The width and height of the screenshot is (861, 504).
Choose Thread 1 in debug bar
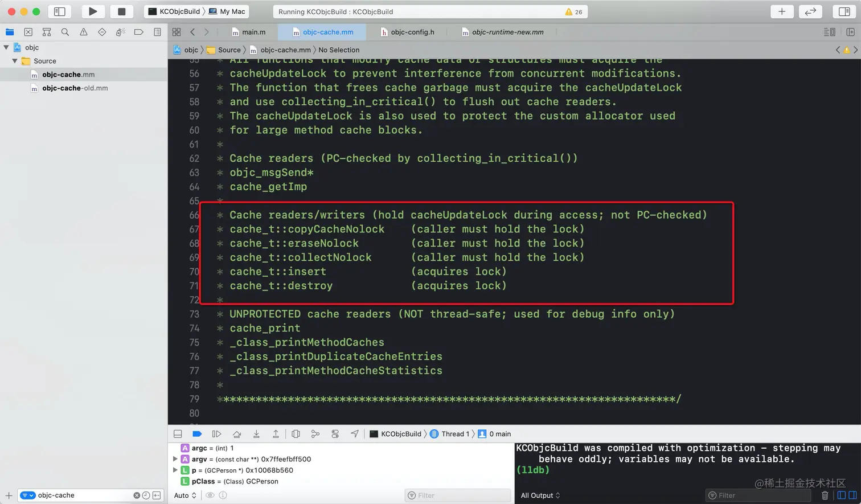[x=450, y=434]
